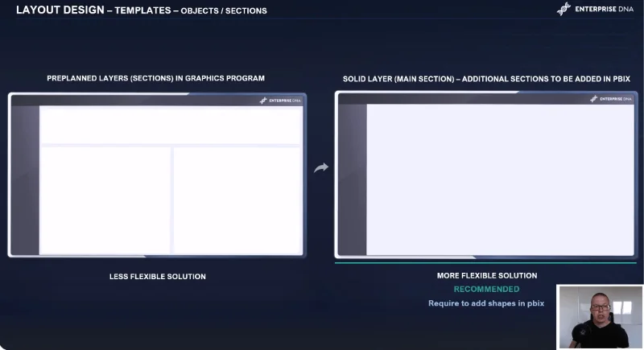This screenshot has height=350, width=644.
Task: Click 'OBJECTS / SECTIONS' in the slide title
Action: [x=224, y=11]
